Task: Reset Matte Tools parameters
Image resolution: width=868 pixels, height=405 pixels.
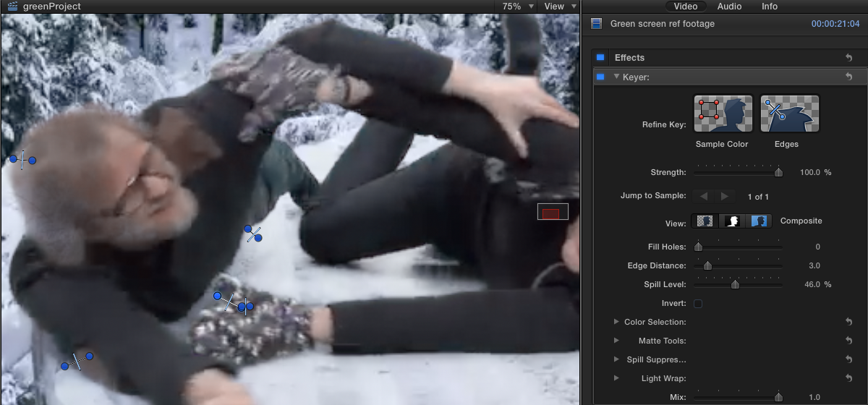Action: pyautogui.click(x=849, y=341)
